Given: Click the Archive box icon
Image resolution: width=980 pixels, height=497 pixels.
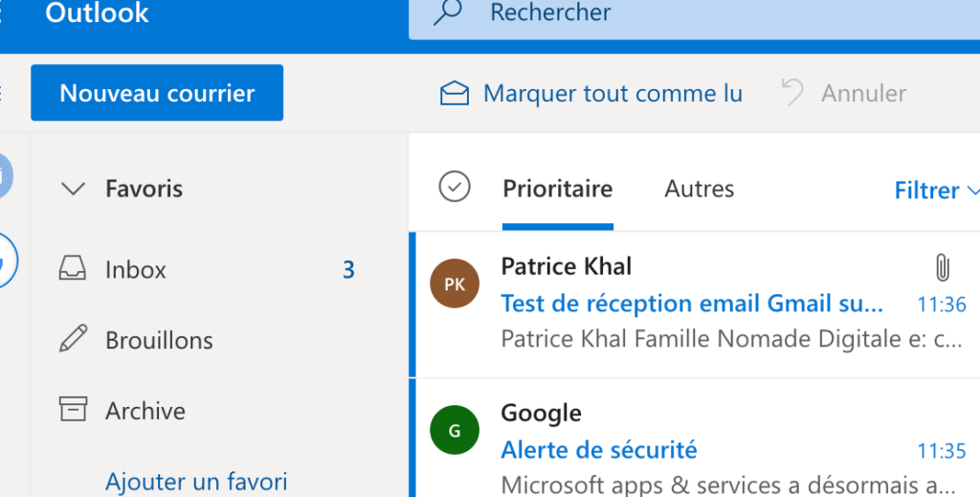Looking at the screenshot, I should (x=73, y=409).
